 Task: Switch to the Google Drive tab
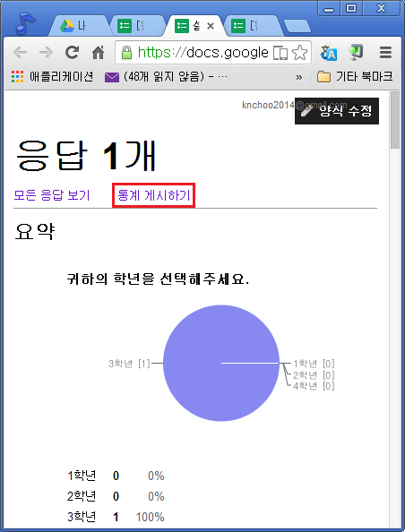point(80,26)
